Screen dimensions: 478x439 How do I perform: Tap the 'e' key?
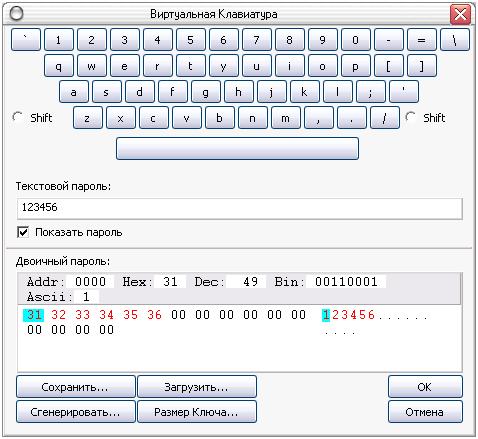tap(125, 66)
